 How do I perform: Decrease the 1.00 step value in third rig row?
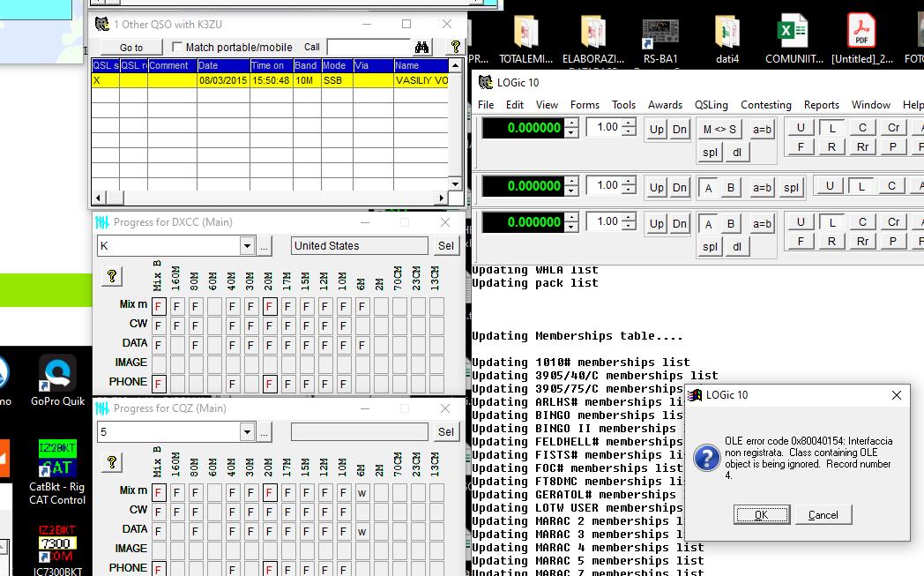click(629, 226)
